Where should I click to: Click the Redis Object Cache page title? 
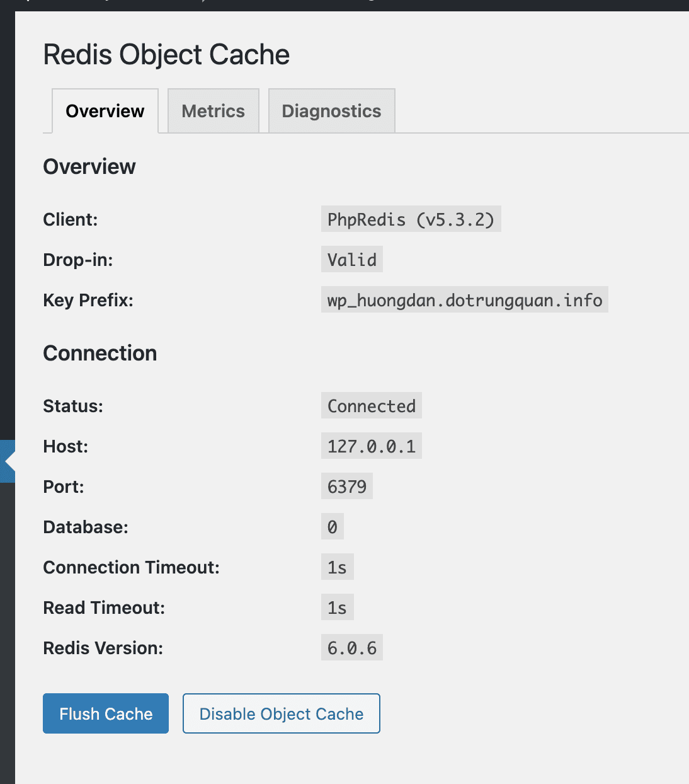click(166, 55)
